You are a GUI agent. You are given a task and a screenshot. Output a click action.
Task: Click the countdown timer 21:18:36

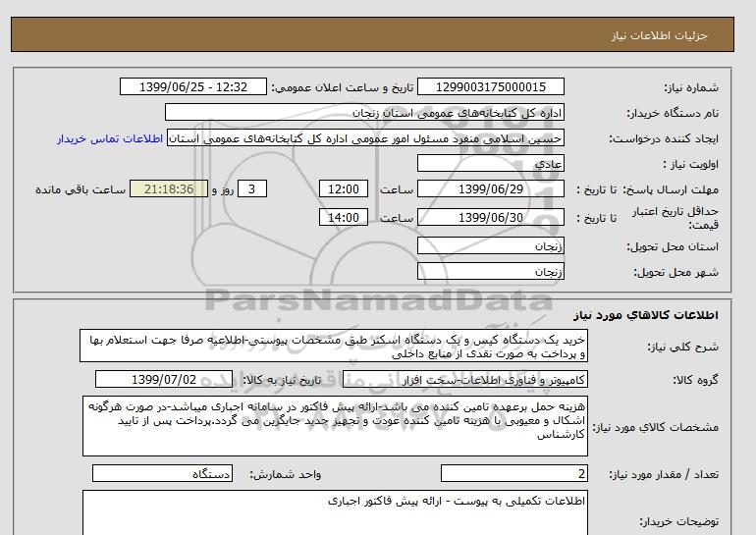166,189
